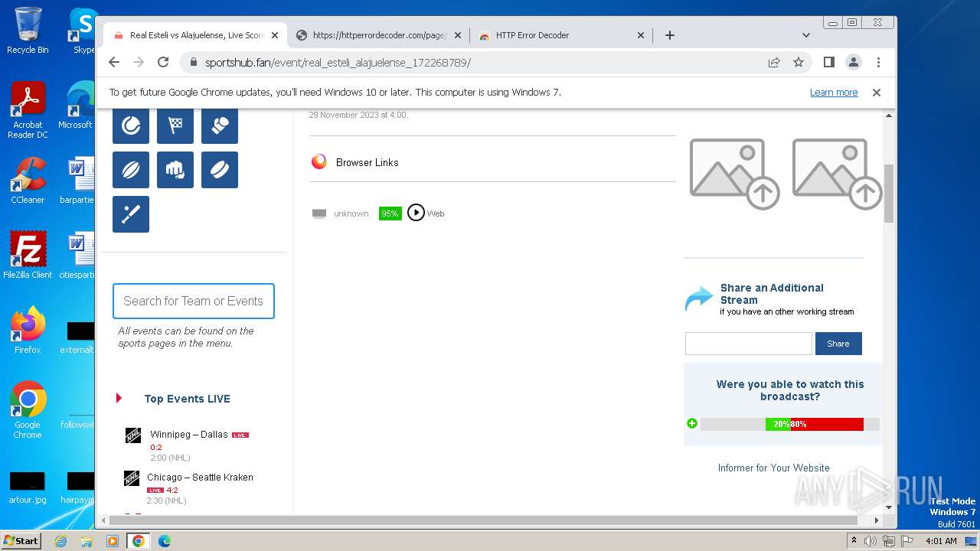Screen dimensions: 980x551
Task: Open the Winnipeg – Dallas live event
Action: (189, 434)
